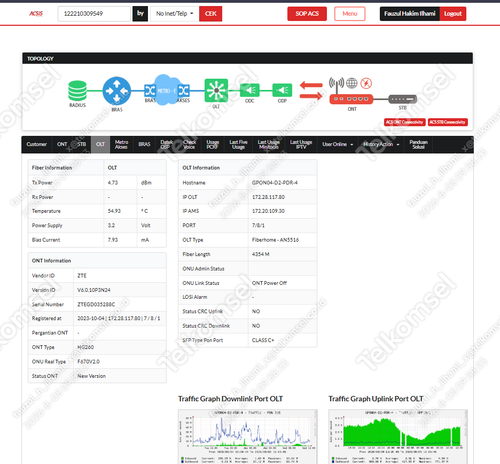
Task: Open the Panduan Solusi tab
Action: pos(418,144)
